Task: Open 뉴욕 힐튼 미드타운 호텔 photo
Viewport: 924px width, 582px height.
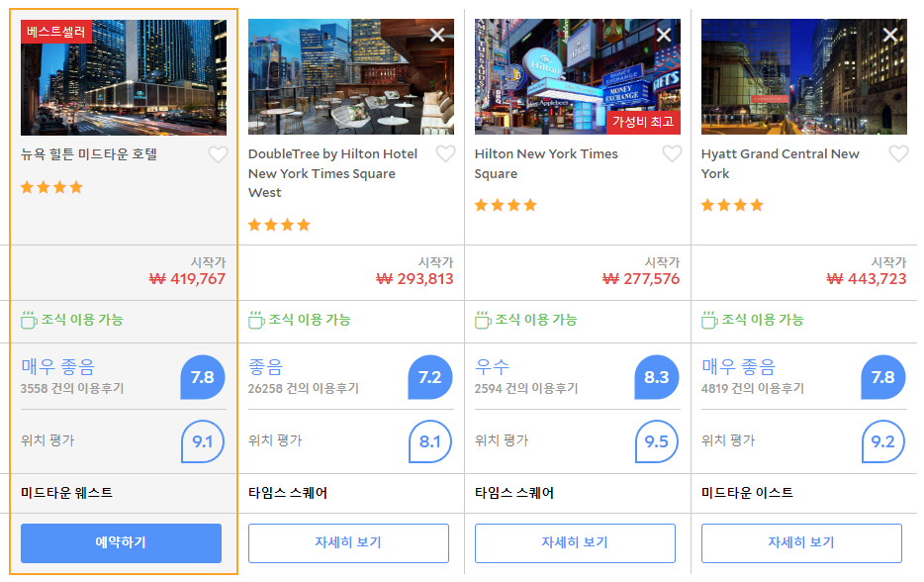Action: [124, 77]
